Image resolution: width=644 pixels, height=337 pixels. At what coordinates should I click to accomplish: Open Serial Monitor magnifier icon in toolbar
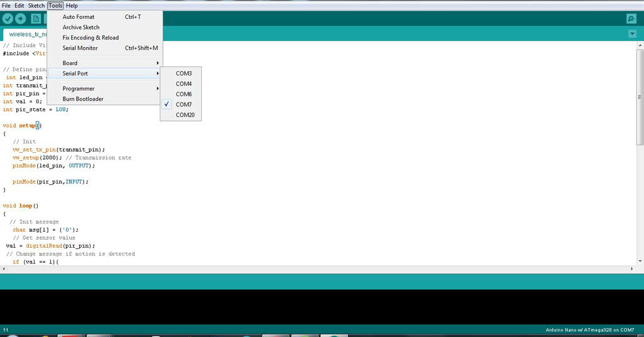[x=631, y=18]
